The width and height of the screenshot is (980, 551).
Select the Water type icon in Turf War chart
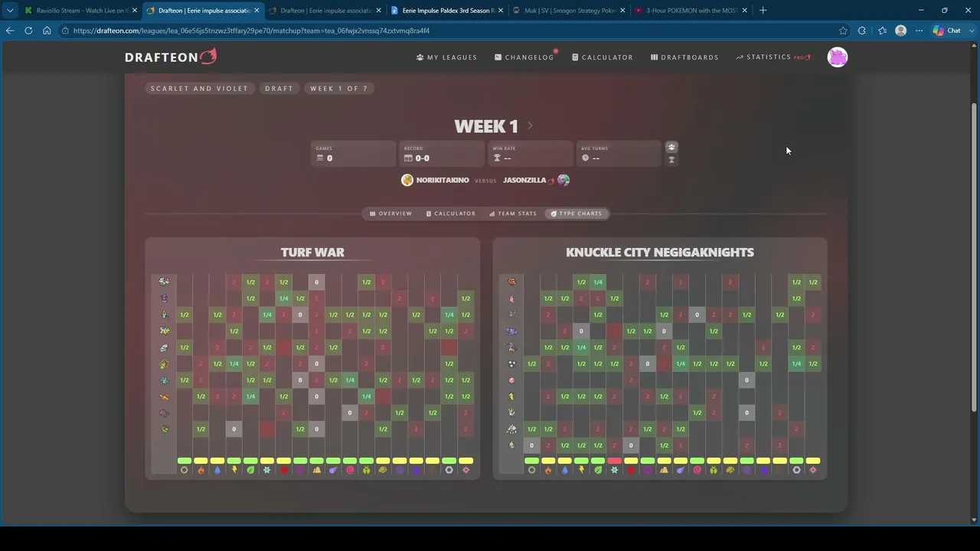[x=217, y=470]
